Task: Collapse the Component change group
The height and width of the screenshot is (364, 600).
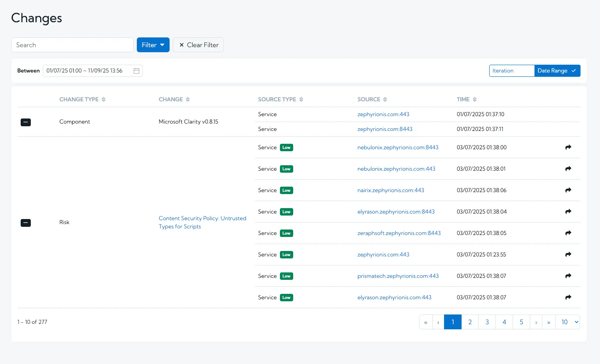Action: [x=26, y=122]
